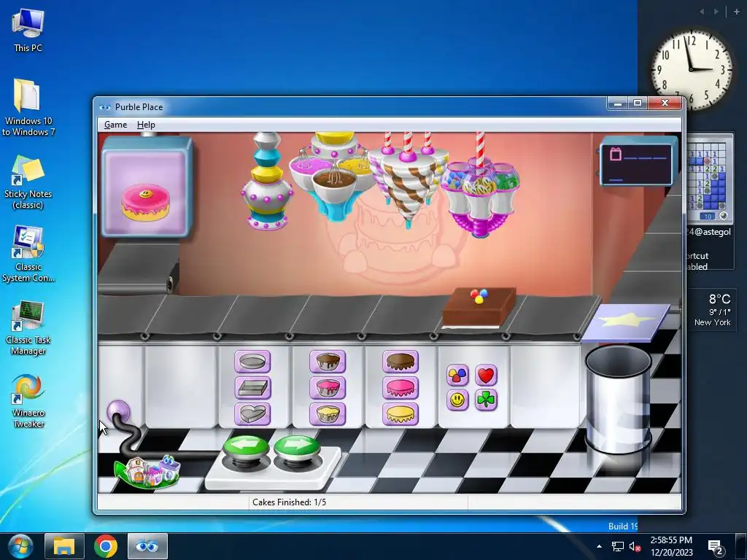The width and height of the screenshot is (747, 560).
Task: Open the Help menu
Action: (146, 125)
